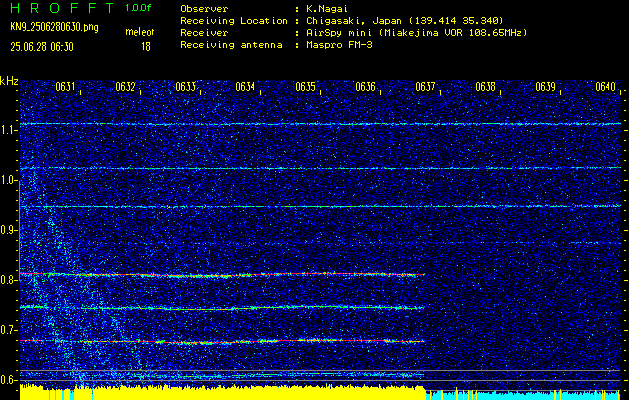Click the 0635 time marker
The height and width of the screenshot is (400, 629).
306,87
